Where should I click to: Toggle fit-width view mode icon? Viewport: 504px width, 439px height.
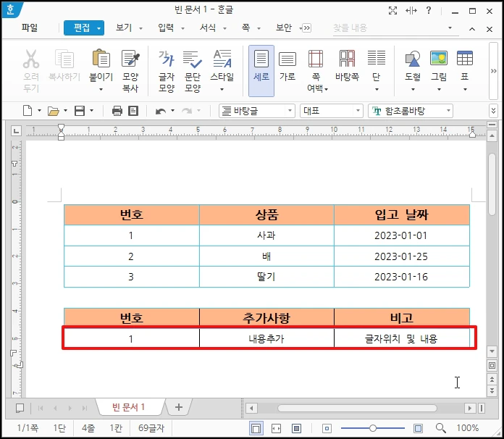coord(276,428)
